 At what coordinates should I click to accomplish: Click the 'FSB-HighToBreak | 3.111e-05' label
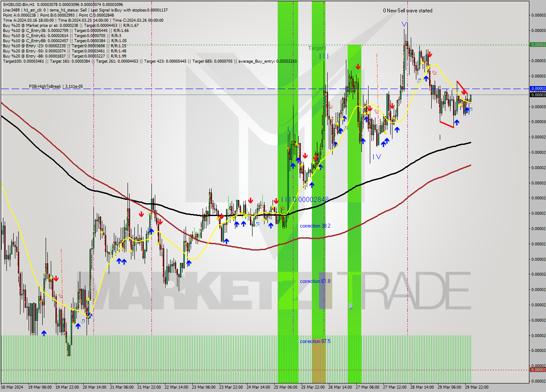tap(56, 86)
